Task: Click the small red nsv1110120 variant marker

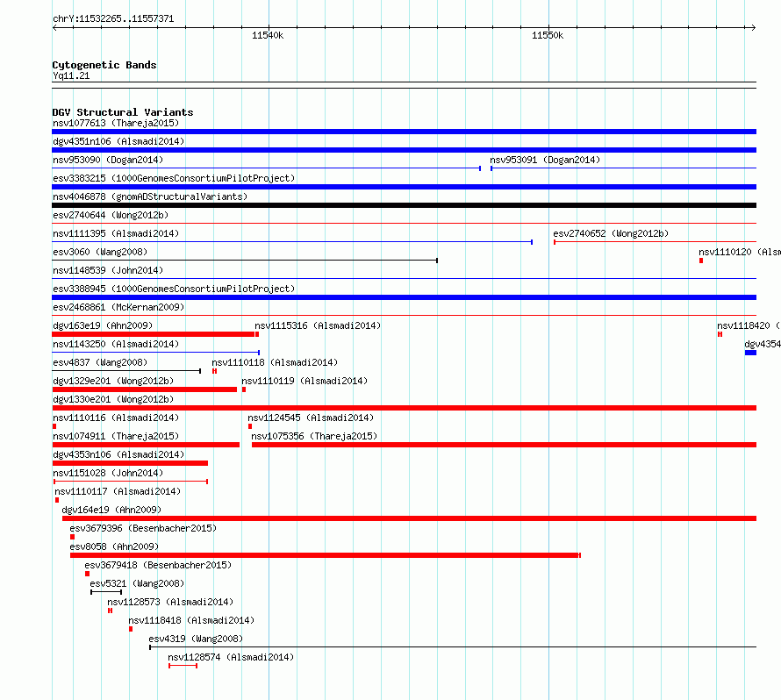Action: click(x=701, y=261)
